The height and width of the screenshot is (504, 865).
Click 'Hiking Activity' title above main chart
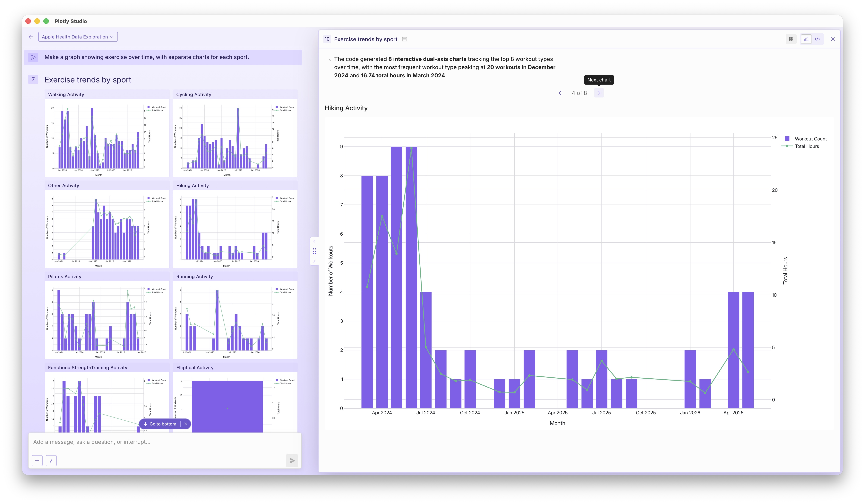tap(346, 108)
